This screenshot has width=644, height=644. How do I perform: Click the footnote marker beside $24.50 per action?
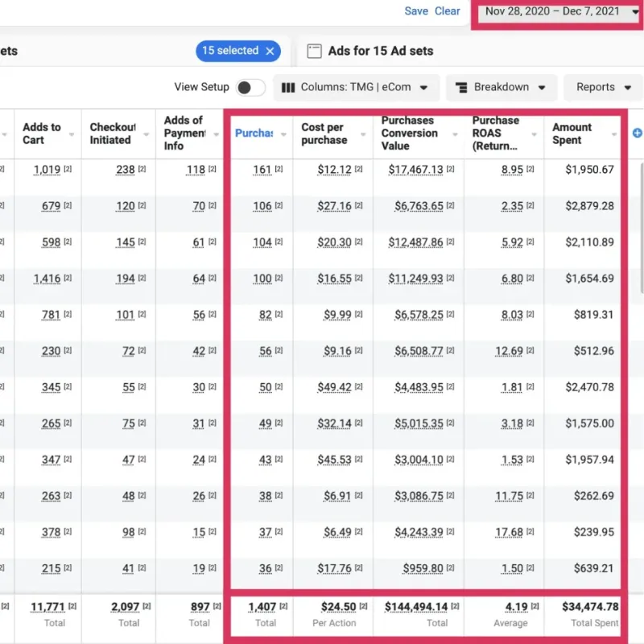pos(364,606)
